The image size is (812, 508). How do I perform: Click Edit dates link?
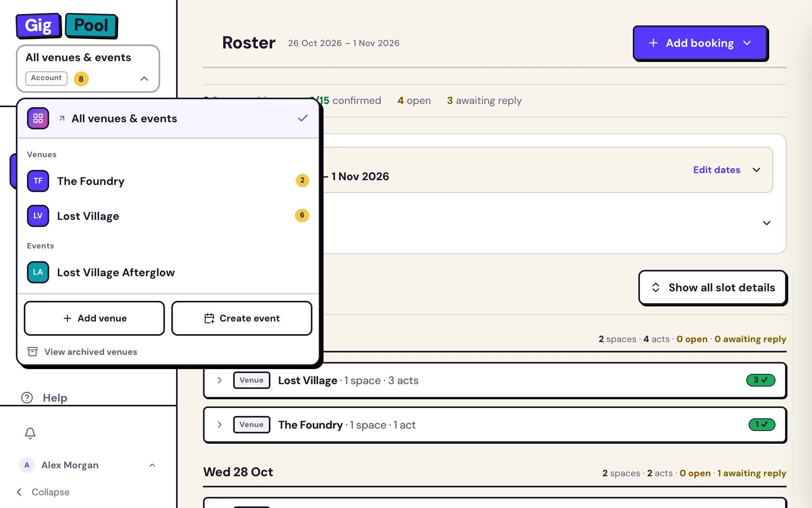click(717, 170)
